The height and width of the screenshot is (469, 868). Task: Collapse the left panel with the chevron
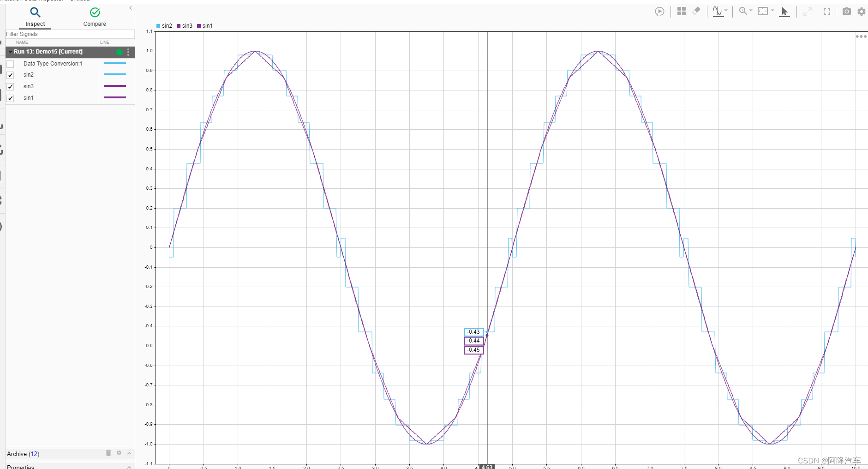click(131, 8)
